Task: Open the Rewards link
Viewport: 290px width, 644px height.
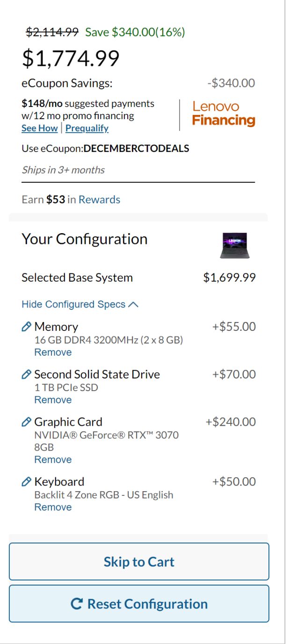Action: [99, 200]
